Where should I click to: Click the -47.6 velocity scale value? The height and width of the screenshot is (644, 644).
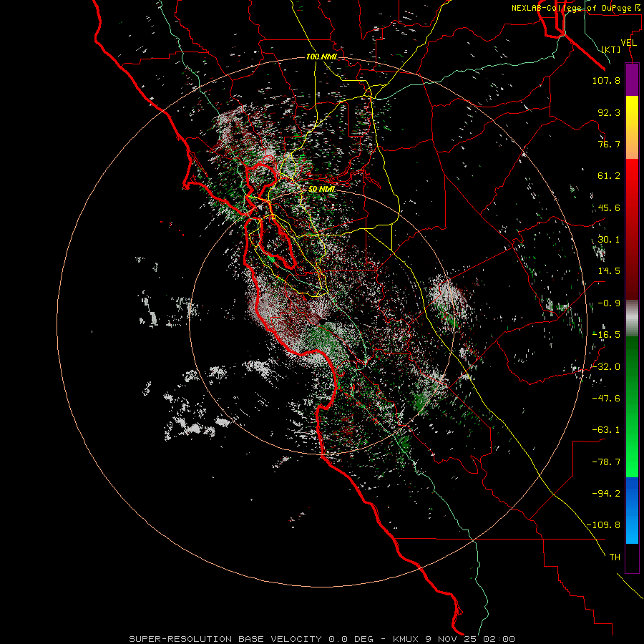point(606,399)
